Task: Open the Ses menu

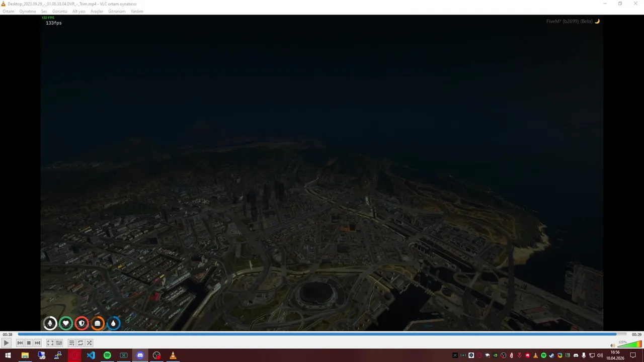Action: click(x=44, y=11)
